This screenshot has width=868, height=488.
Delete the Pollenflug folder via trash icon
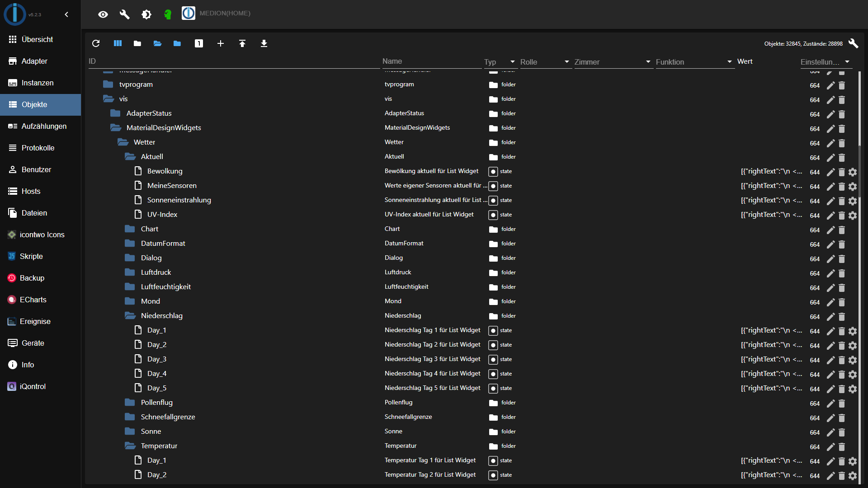click(842, 404)
